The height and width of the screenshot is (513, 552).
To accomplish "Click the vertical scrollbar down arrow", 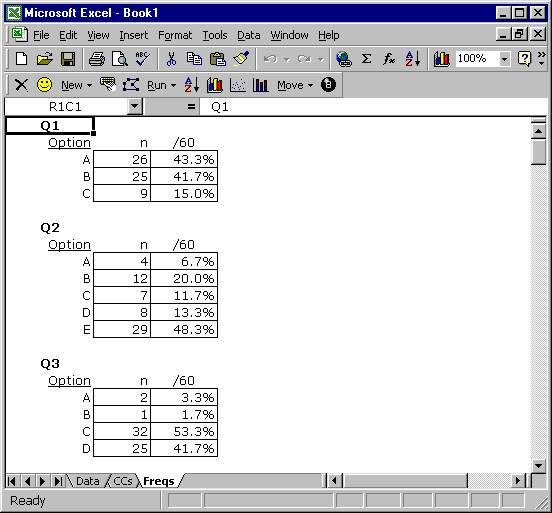I will point(538,465).
